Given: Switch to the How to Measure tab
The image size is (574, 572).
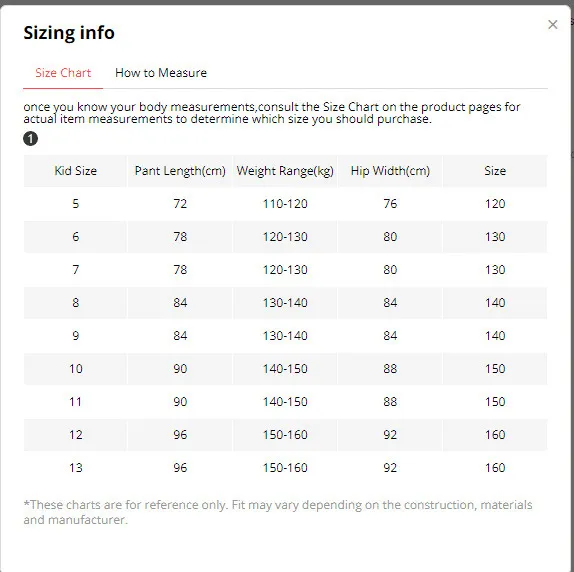Looking at the screenshot, I should 161,72.
